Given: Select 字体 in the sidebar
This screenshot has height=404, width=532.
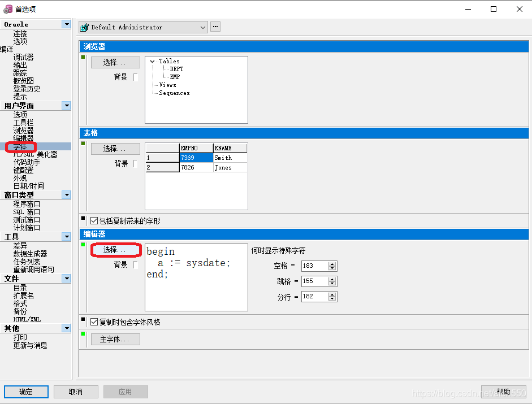Looking at the screenshot, I should coord(20,147).
